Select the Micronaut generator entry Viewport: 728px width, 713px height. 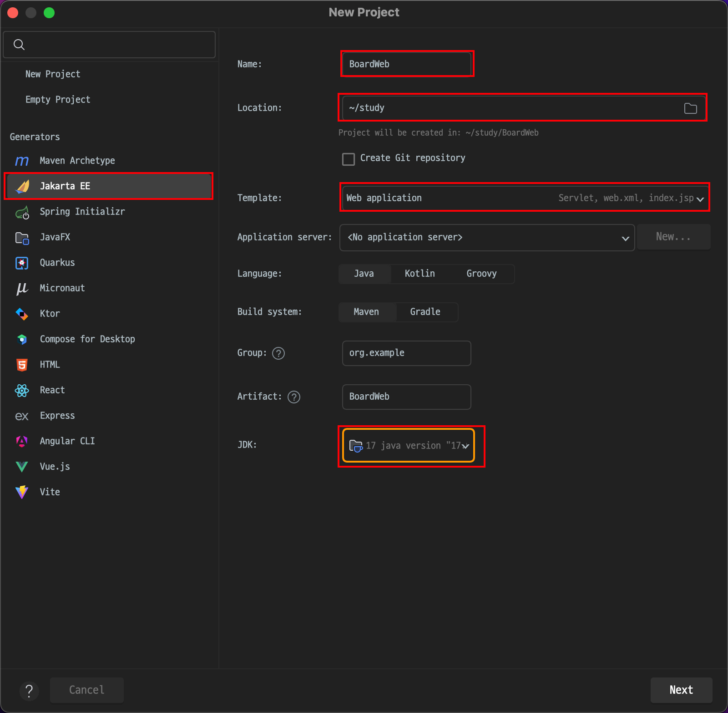pyautogui.click(x=108, y=288)
